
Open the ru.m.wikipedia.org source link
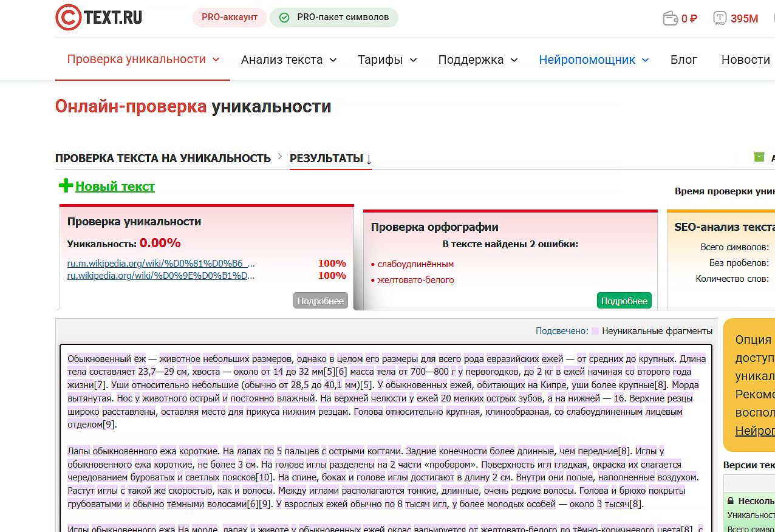(161, 264)
